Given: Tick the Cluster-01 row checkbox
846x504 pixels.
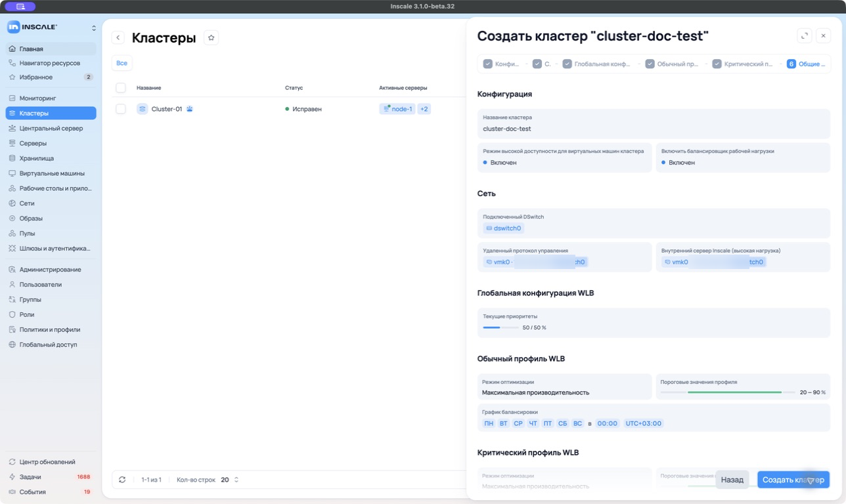Looking at the screenshot, I should 121,109.
